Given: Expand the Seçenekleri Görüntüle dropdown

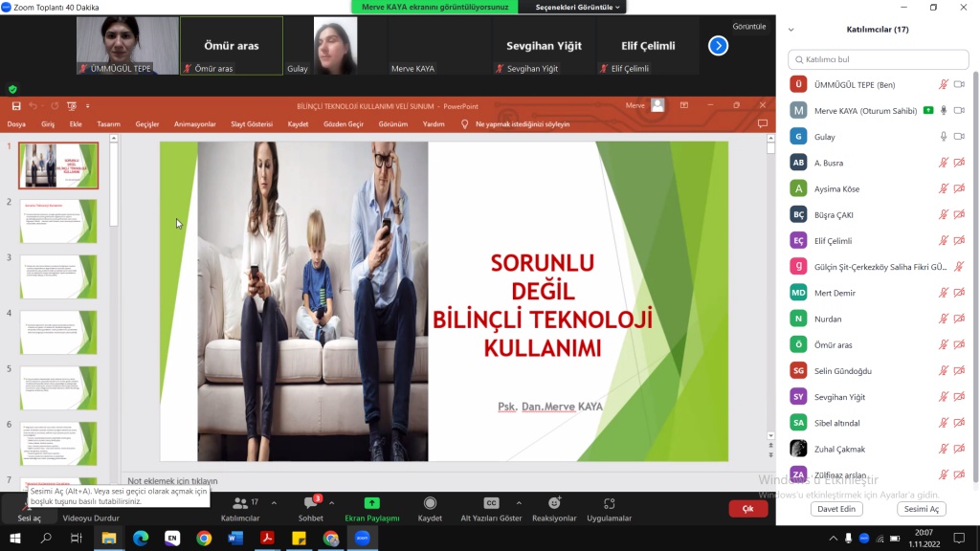Looking at the screenshot, I should click(573, 7).
